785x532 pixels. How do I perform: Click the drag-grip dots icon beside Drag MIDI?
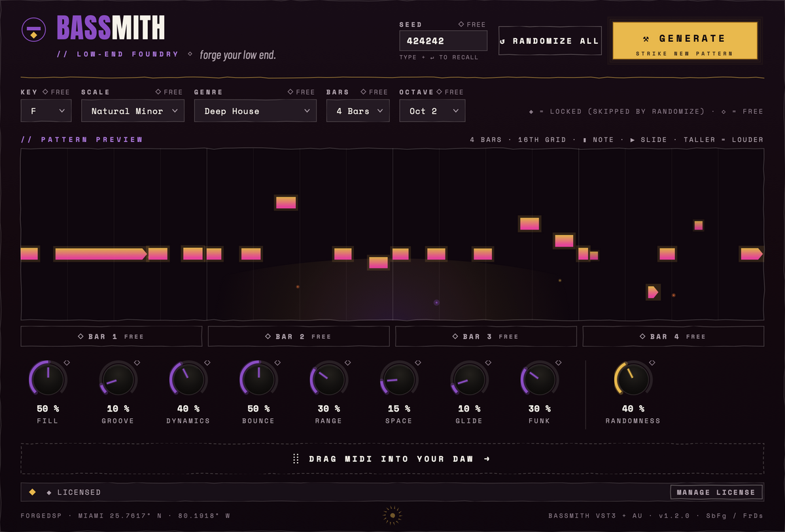coord(296,459)
